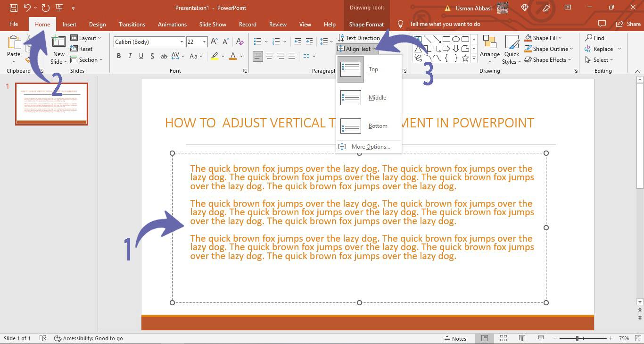
Task: Justify the paragraph text
Action: (x=292, y=56)
